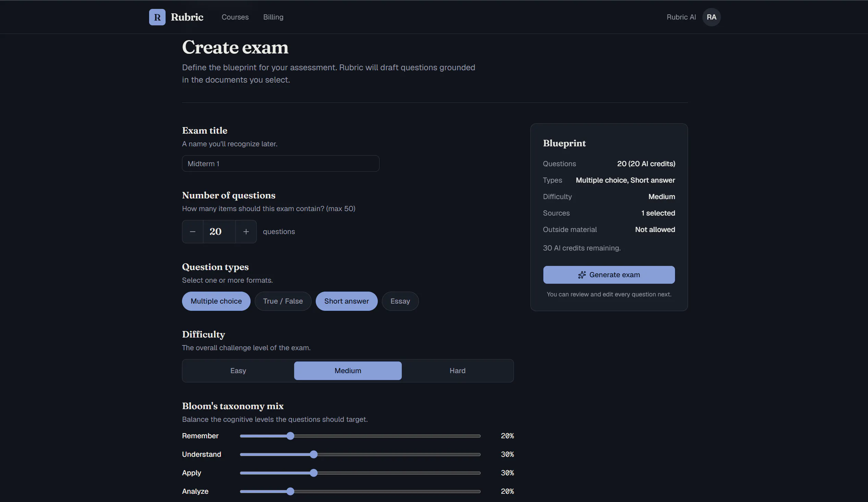Click the Analyze slider handle
Viewport: 868px width, 502px height.
click(x=290, y=491)
